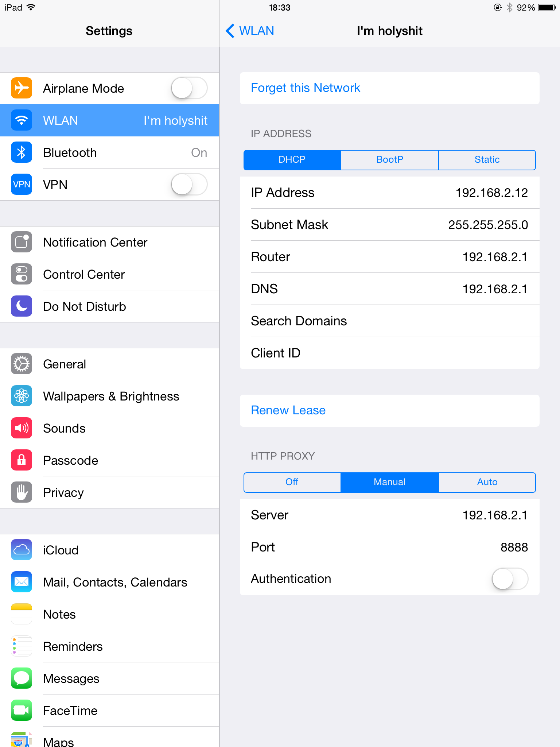This screenshot has width=560, height=747.
Task: Tap the I'm holyshit network title
Action: pos(390,31)
